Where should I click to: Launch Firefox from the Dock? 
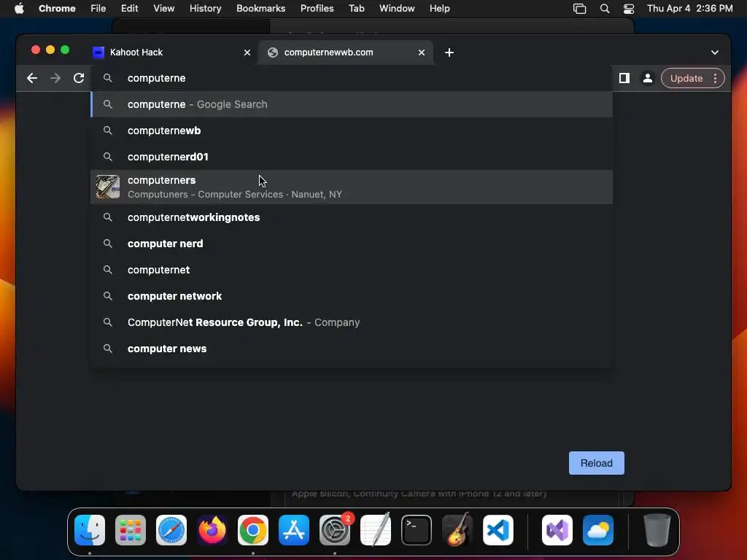(212, 530)
